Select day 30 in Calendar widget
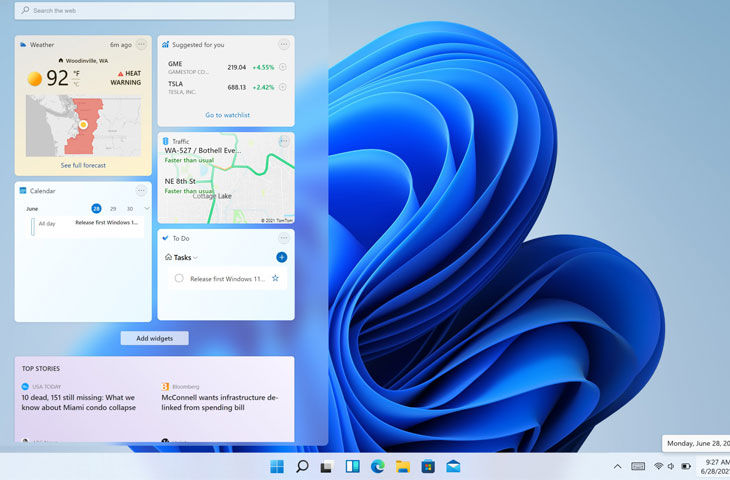 point(130,208)
